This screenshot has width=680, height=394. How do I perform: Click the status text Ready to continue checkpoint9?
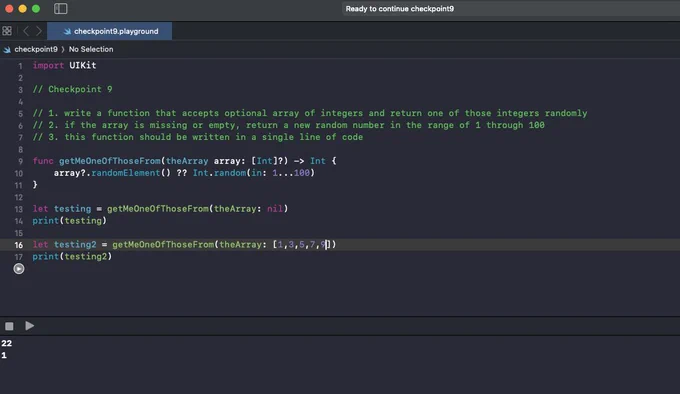[399, 9]
